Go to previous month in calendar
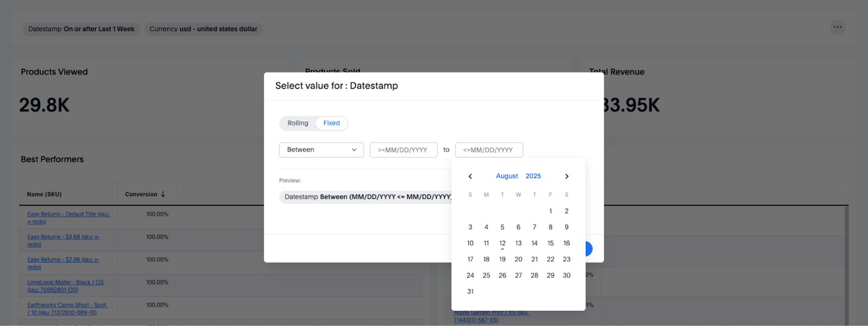The height and width of the screenshot is (326, 868). coord(470,177)
